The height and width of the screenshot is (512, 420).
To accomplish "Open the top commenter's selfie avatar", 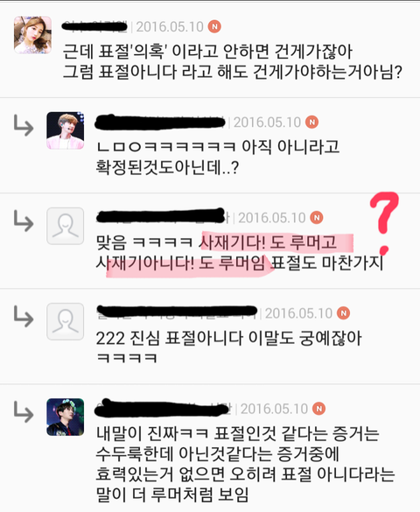I will pyautogui.click(x=32, y=35).
